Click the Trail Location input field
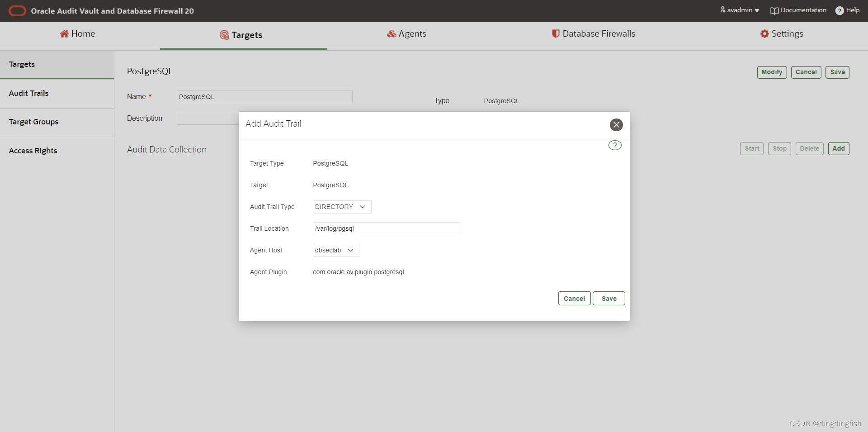This screenshot has height=432, width=868. pyautogui.click(x=387, y=229)
